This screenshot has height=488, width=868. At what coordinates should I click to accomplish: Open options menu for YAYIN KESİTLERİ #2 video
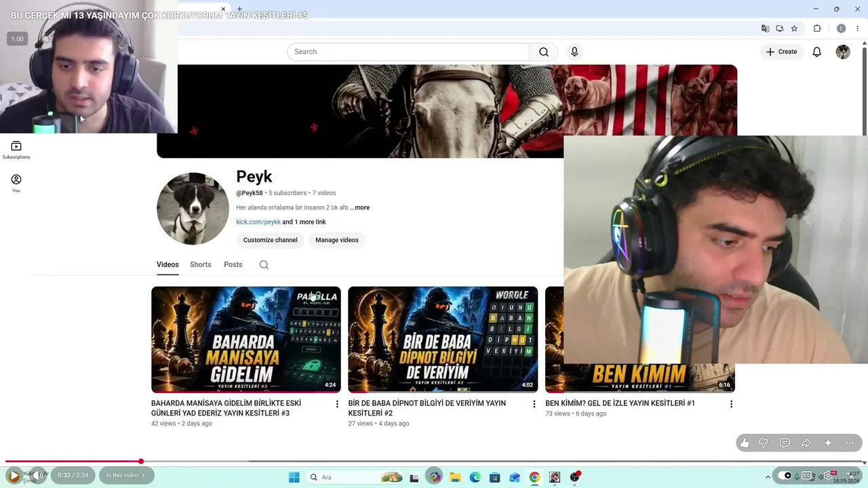point(534,404)
